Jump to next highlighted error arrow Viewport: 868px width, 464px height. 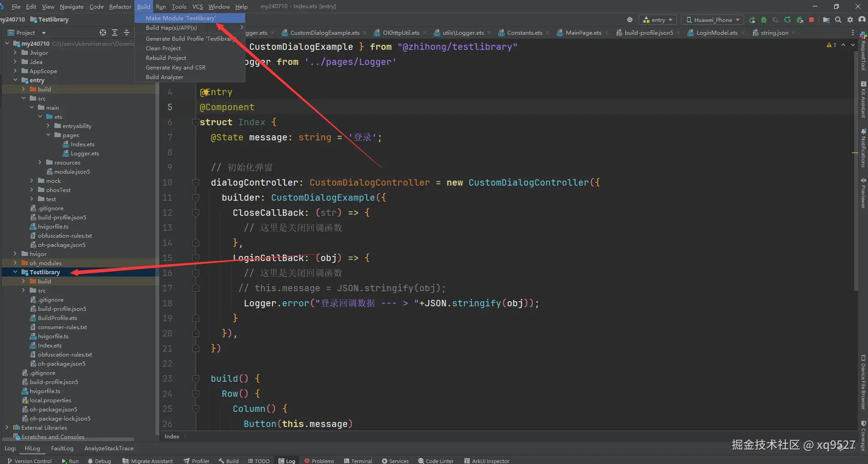(x=852, y=45)
